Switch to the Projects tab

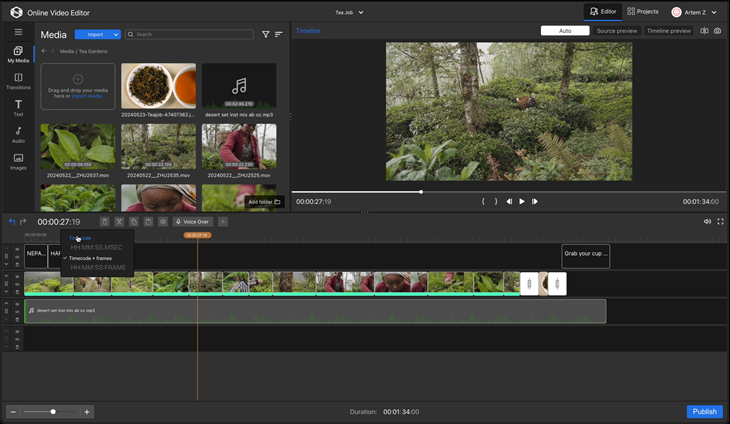click(642, 12)
